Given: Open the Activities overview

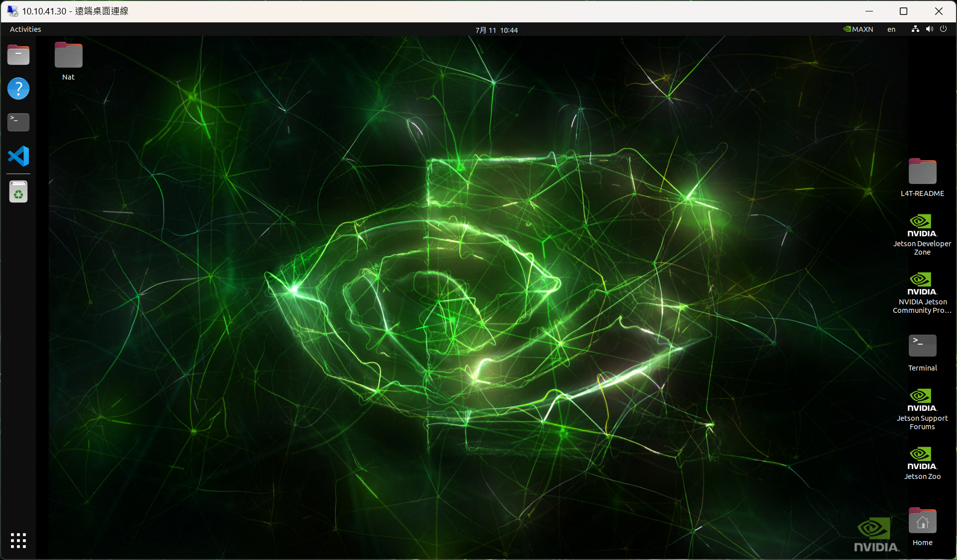Looking at the screenshot, I should pyautogui.click(x=25, y=29).
